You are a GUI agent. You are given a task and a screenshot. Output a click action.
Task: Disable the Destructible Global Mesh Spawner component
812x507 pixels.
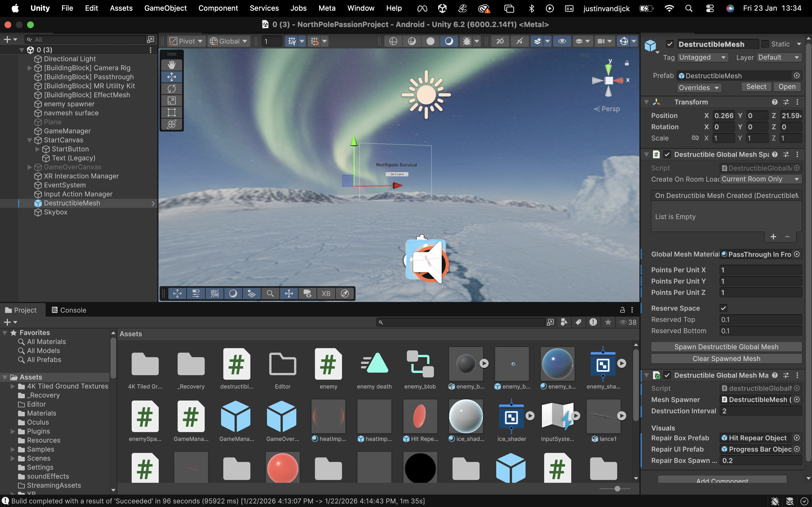[x=668, y=155]
